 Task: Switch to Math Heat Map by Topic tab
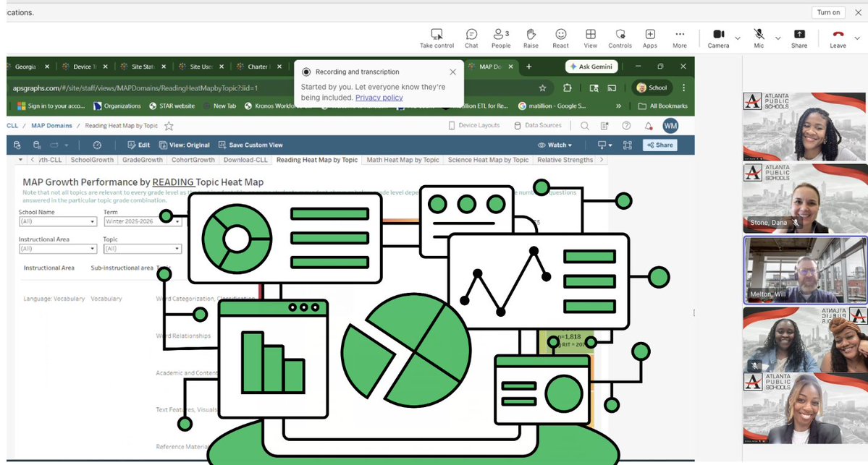click(403, 160)
